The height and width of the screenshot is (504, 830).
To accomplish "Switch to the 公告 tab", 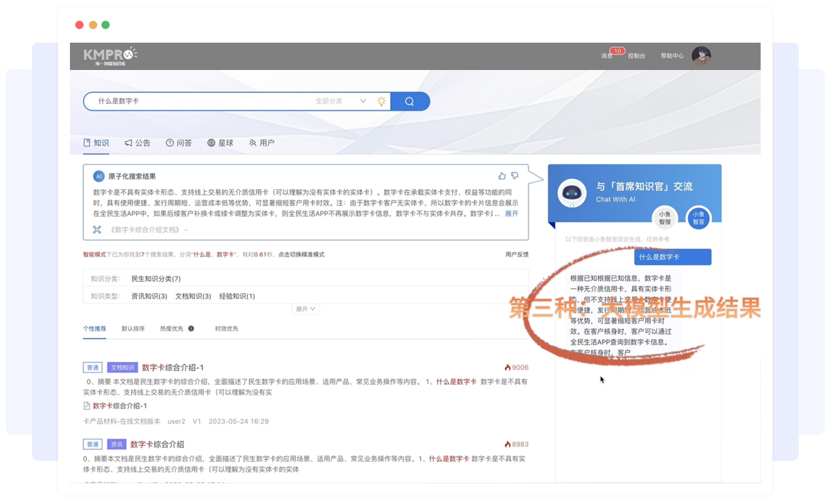I will [138, 143].
